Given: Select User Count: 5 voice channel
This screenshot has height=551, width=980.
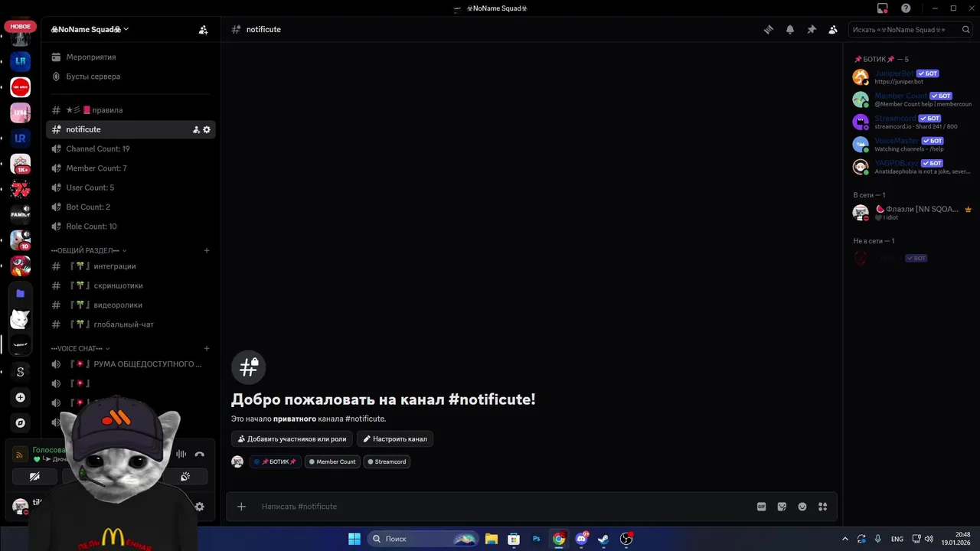Looking at the screenshot, I should [130, 187].
